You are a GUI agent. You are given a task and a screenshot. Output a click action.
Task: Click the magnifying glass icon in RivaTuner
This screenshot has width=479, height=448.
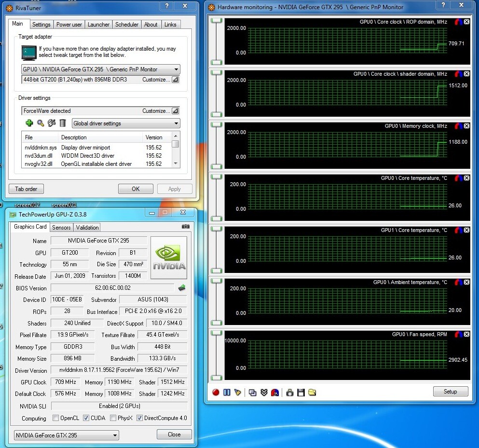pyautogui.click(x=41, y=123)
